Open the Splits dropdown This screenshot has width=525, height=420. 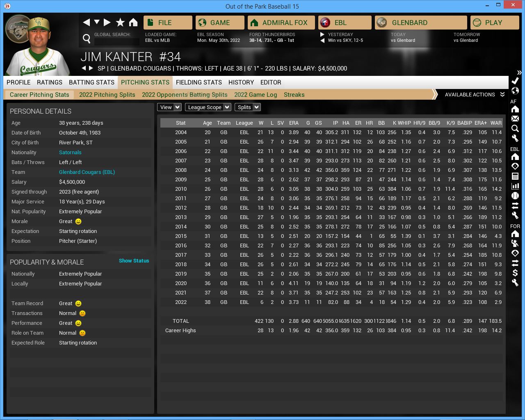(247, 107)
